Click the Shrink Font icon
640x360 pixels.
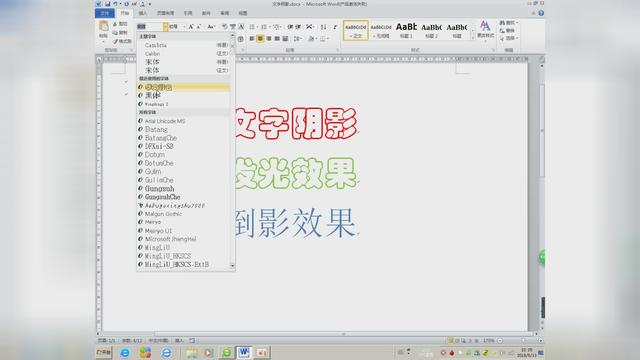click(199, 27)
